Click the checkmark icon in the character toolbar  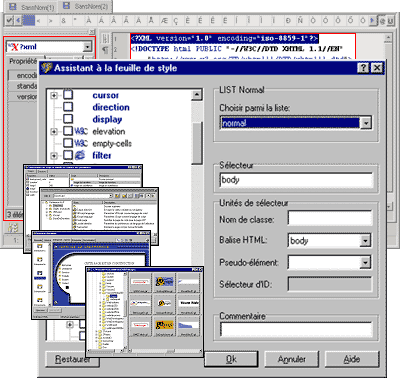tap(9, 21)
